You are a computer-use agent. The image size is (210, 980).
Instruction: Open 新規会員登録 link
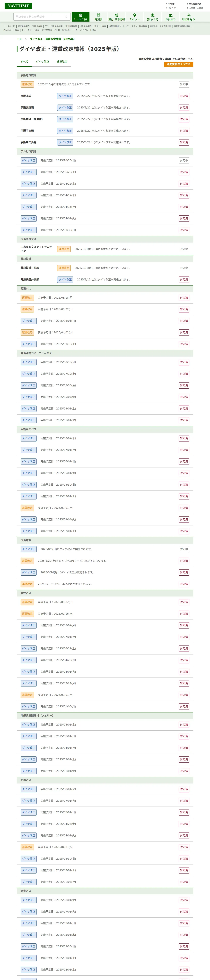[195, 4]
